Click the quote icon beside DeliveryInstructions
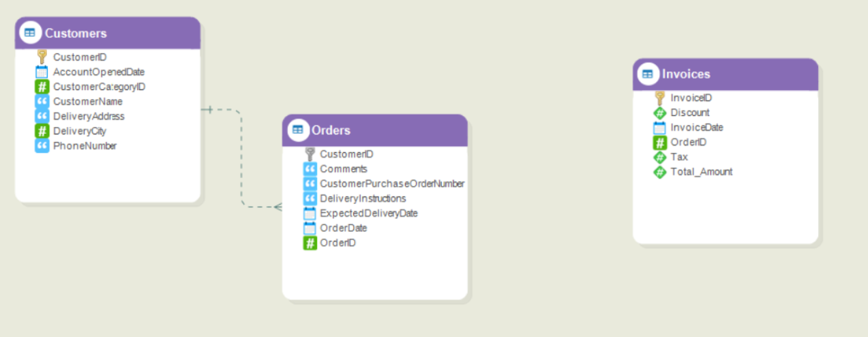Viewport: 868px width, 337px height. [310, 199]
